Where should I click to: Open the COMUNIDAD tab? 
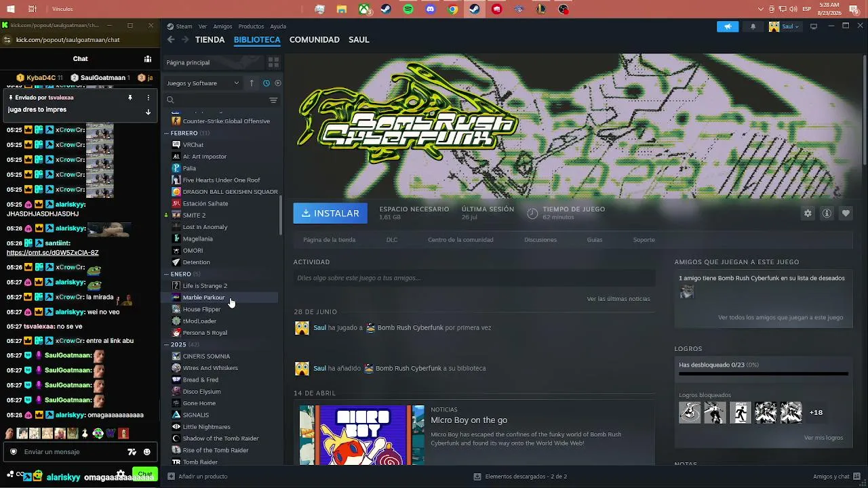tap(315, 40)
